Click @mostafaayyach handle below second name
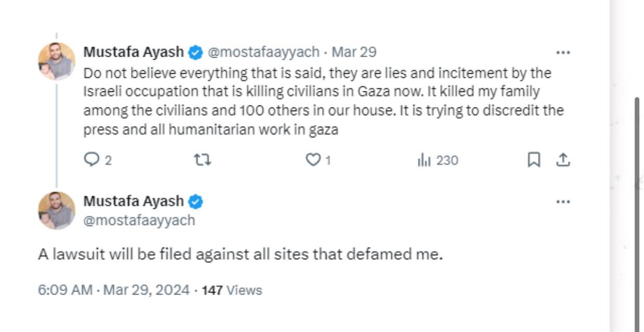Screen dimensions: 644x332 point(139,220)
